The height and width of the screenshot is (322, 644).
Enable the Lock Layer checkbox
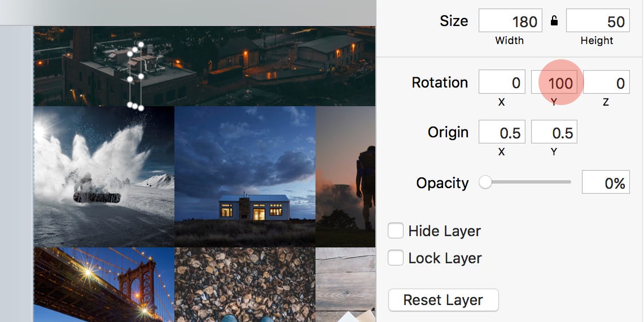point(396,258)
